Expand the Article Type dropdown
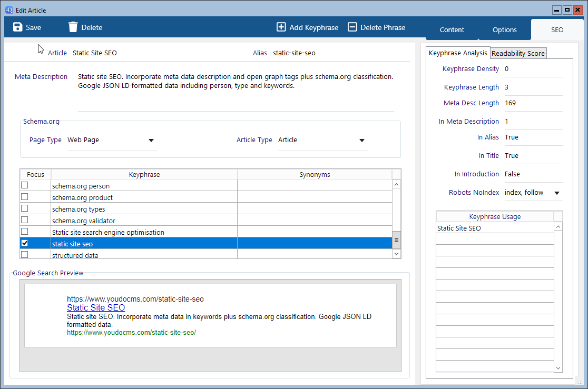Image resolution: width=588 pixels, height=389 pixels. [361, 141]
